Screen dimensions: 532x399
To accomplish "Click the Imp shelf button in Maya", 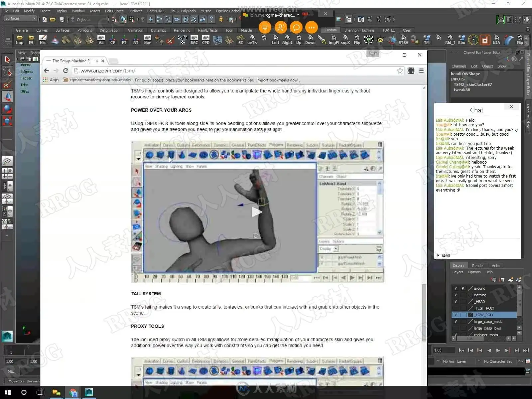I will click(20, 40).
